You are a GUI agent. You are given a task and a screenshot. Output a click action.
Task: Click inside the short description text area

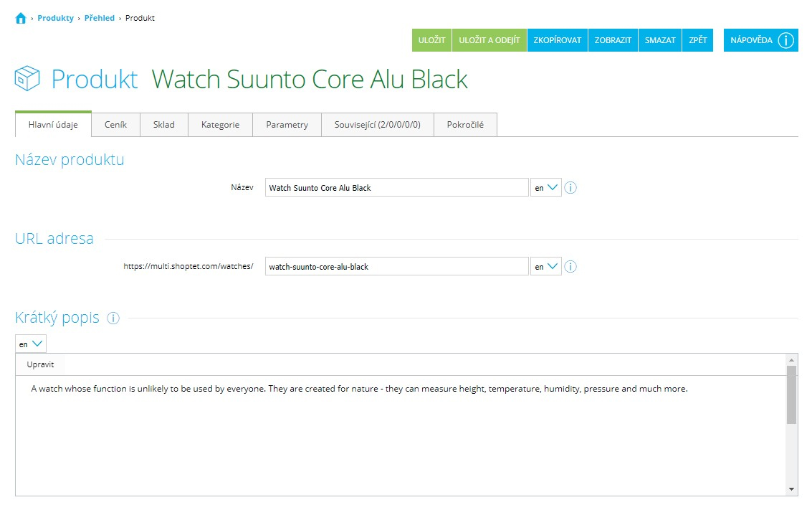401,435
